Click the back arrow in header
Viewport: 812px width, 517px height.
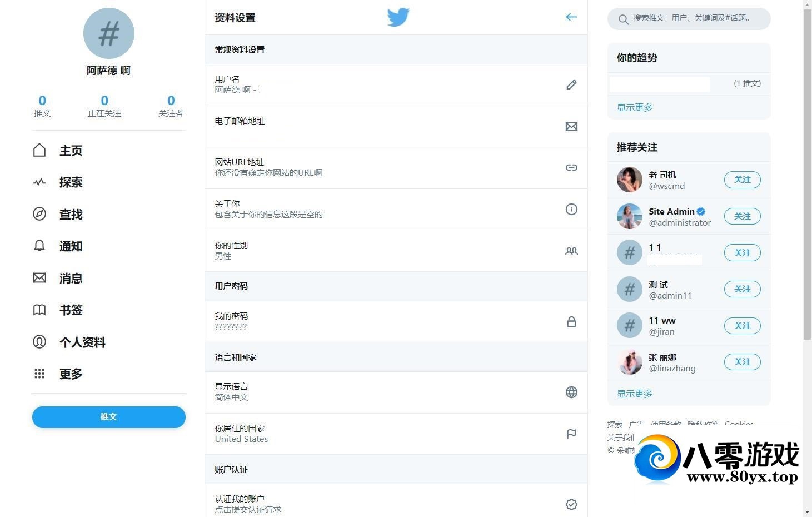pos(571,17)
